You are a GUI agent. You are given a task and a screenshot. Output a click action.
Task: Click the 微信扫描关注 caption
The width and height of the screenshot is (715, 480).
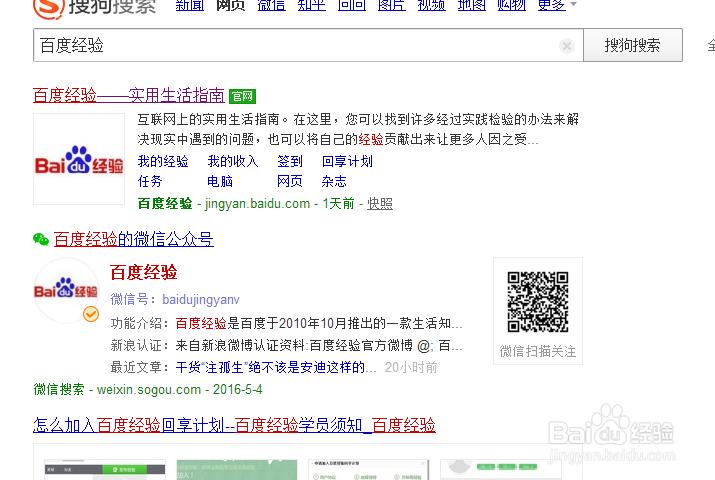[538, 351]
